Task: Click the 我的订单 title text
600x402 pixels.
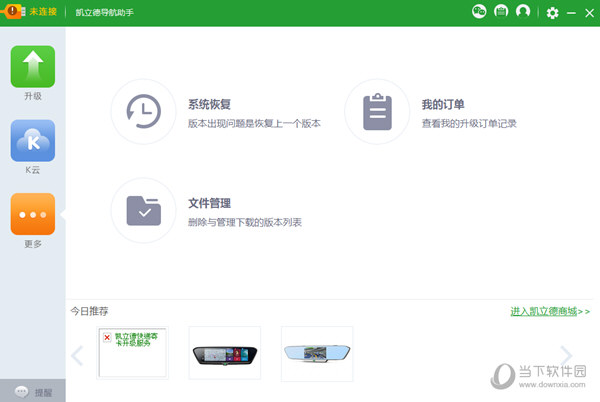Action: (443, 104)
